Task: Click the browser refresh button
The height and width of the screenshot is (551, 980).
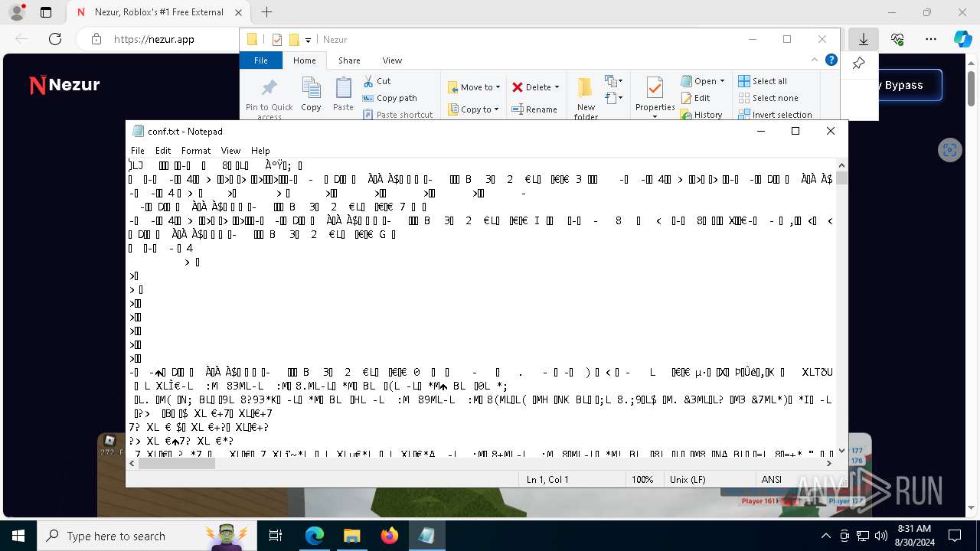Action: (54, 39)
